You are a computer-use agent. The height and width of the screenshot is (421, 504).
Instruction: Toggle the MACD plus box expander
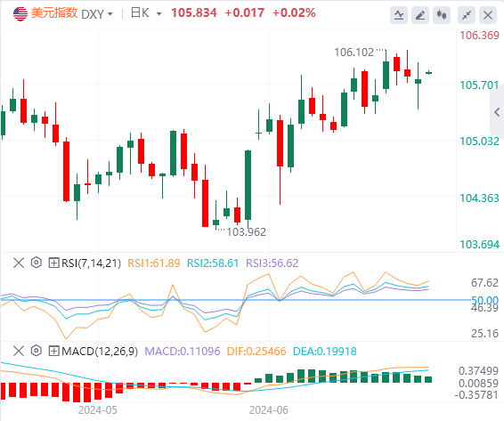click(x=53, y=351)
